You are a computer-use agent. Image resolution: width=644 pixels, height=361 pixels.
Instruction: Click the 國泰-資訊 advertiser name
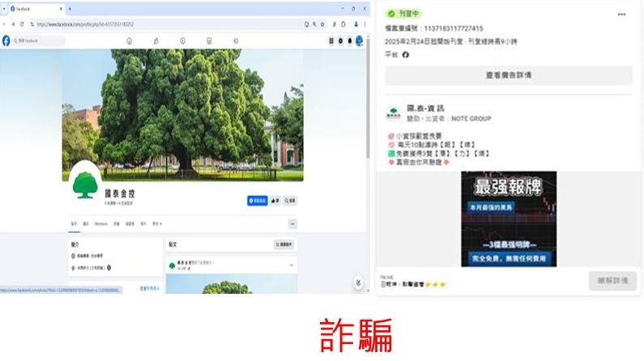click(425, 108)
